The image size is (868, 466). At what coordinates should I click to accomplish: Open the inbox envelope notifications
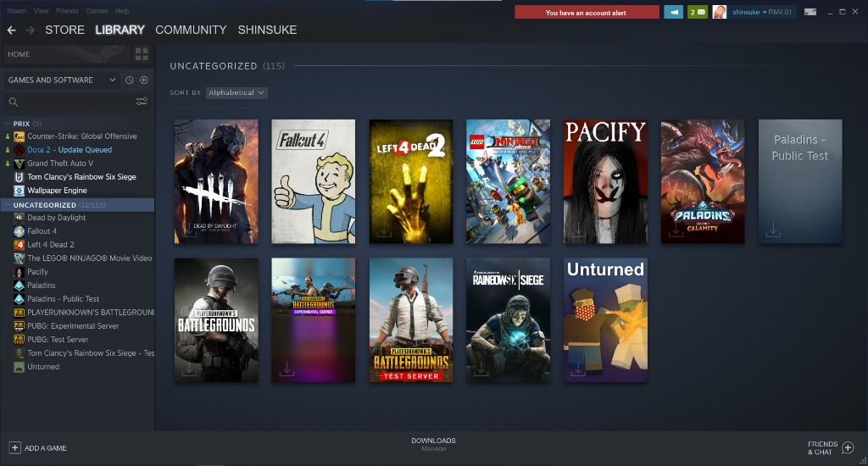point(698,12)
